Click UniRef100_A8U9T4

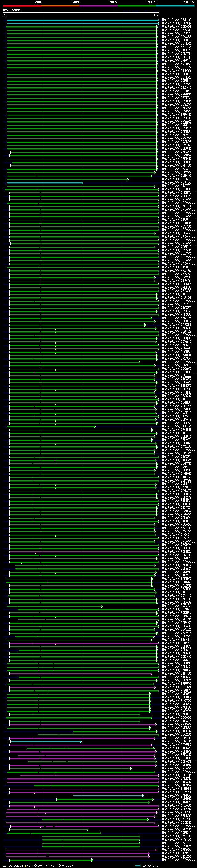click(x=177, y=440)
